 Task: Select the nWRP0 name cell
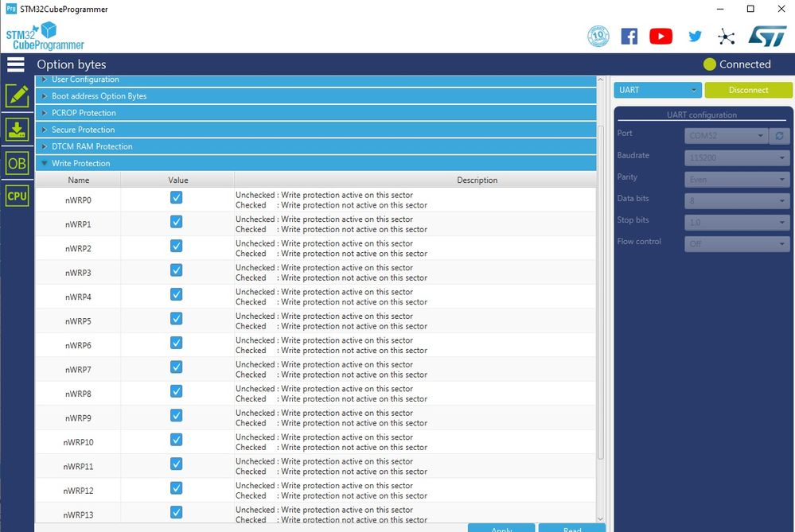point(78,200)
